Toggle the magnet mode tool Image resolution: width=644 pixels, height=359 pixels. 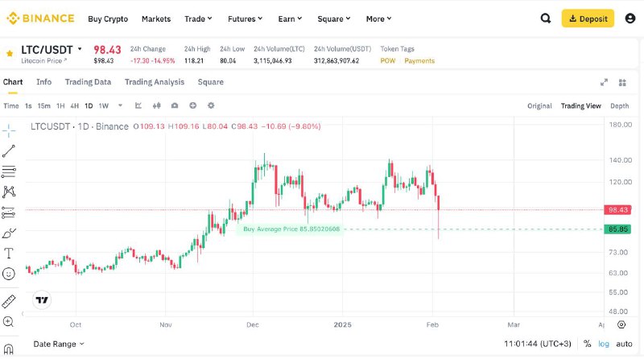[9, 349]
